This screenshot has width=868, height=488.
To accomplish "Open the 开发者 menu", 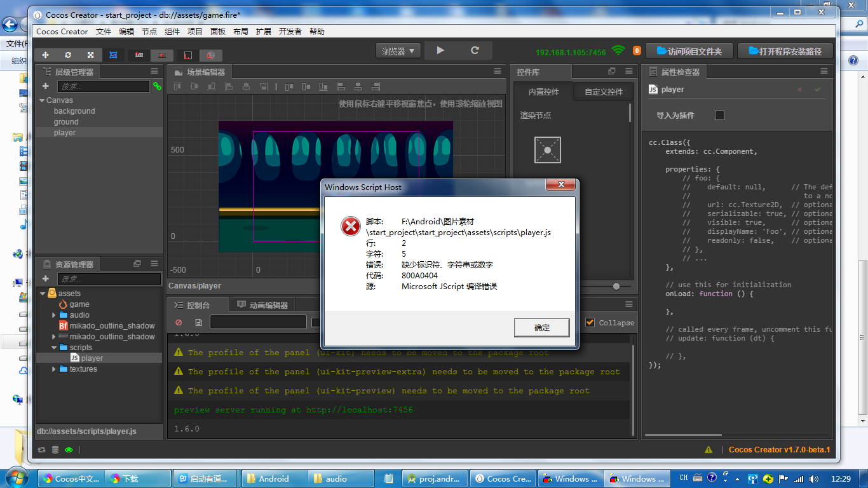I will [x=290, y=31].
